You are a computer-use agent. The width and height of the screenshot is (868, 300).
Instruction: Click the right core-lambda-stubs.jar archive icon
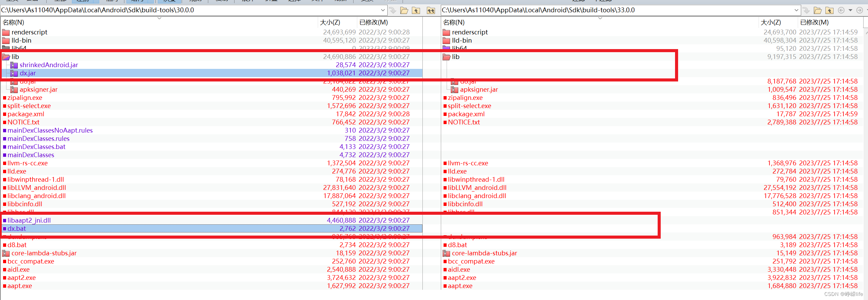pos(446,253)
